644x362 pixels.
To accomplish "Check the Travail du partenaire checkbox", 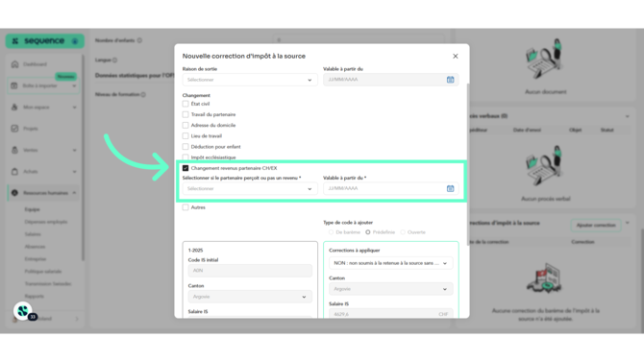I will click(186, 114).
